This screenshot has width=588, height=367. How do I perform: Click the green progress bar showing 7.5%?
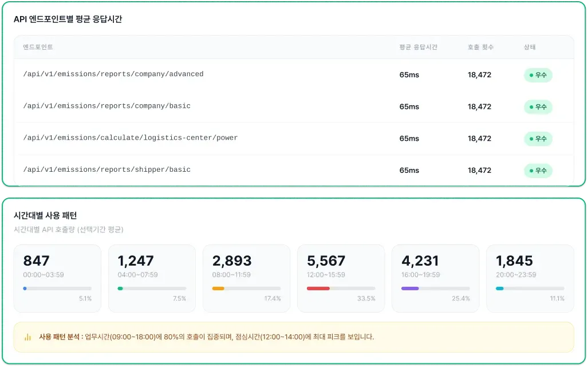click(152, 289)
